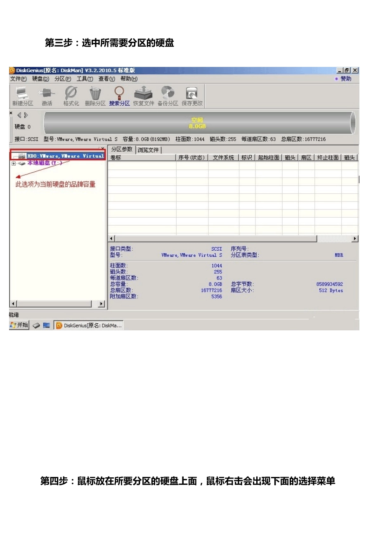Click tree panel scroll left arrow
Screen dimensions: 392x555
(x=14, y=304)
